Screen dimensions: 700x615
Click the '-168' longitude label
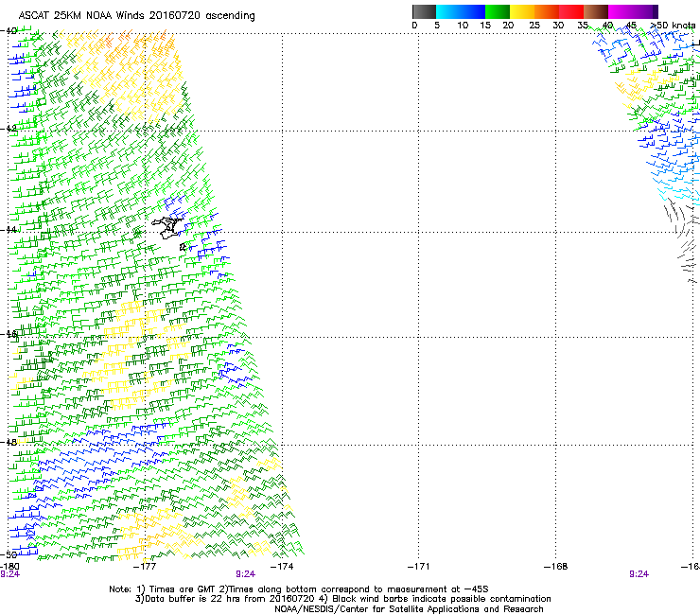[555, 567]
